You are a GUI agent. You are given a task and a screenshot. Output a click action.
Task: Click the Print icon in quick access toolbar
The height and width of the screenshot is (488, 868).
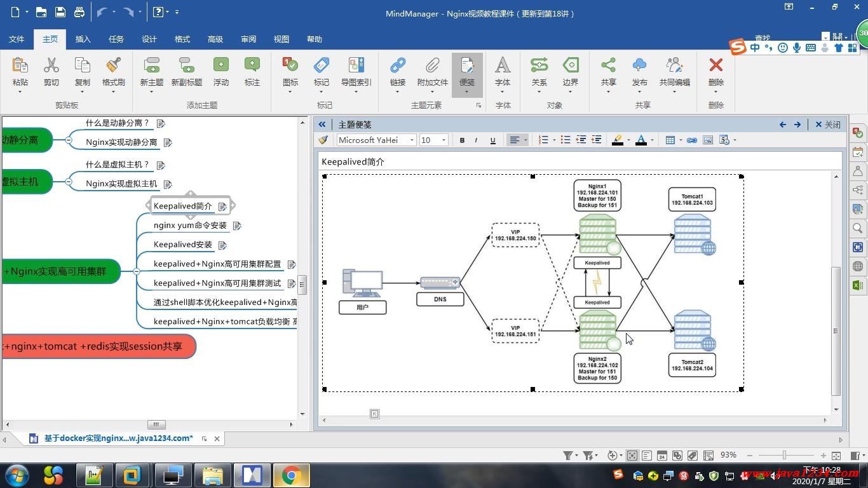click(x=79, y=12)
